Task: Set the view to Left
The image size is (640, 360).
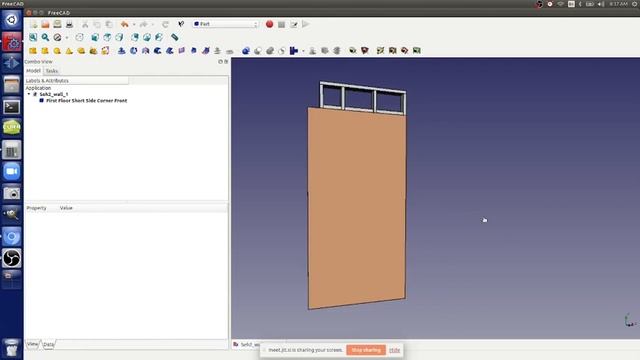Action: click(x=159, y=38)
